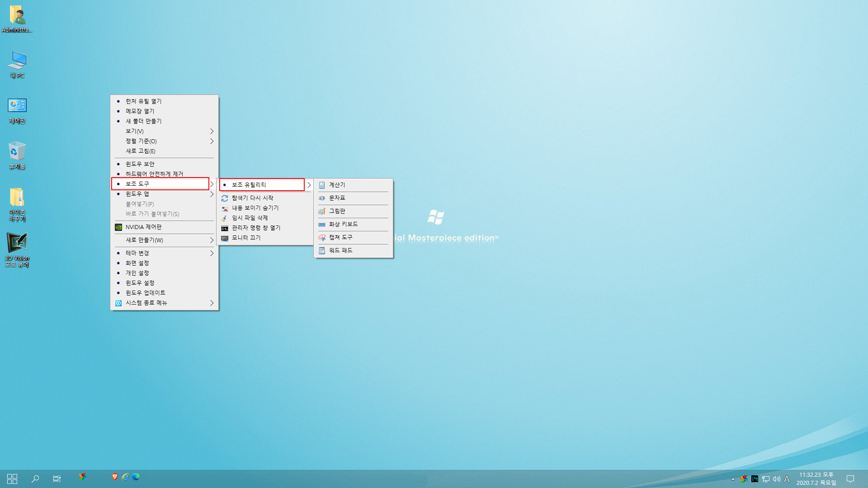Open 화상 키보드 on-screen keyboard
Screen dimensions: 868x488
pyautogui.click(x=353, y=224)
